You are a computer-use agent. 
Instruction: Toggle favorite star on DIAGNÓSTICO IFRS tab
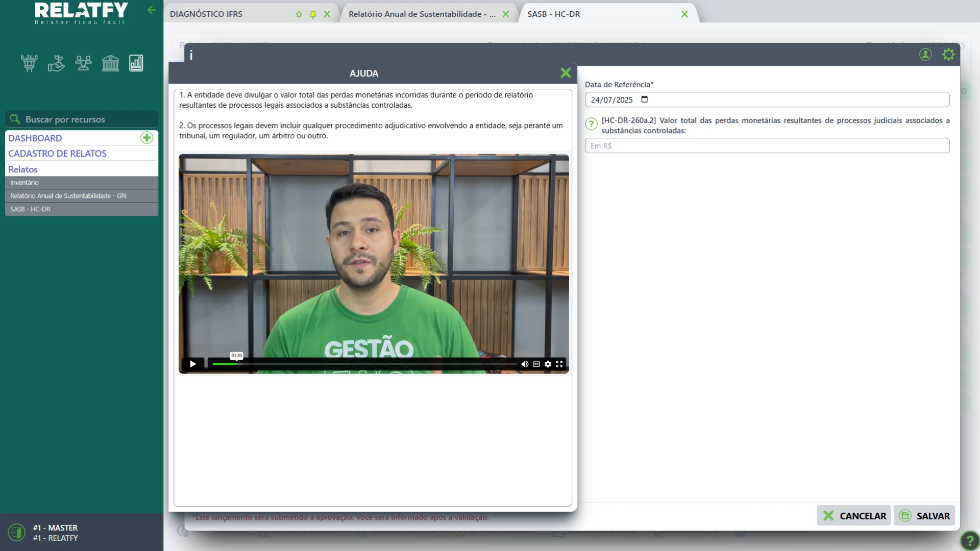[299, 14]
